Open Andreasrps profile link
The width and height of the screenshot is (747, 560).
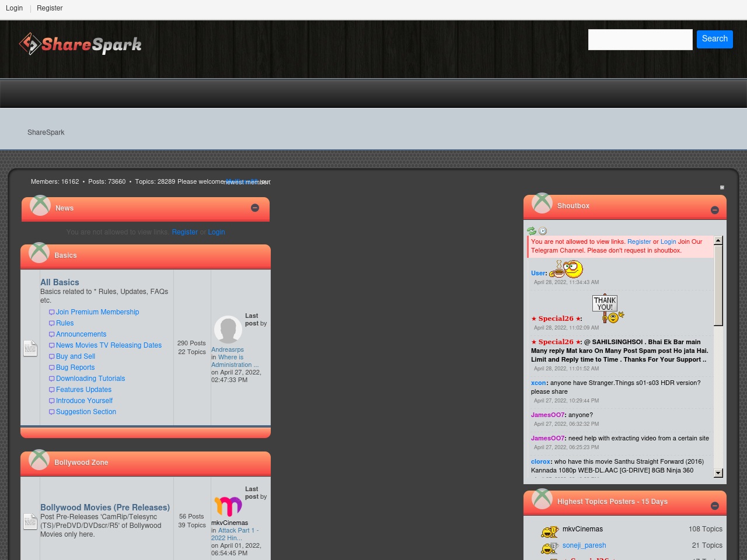[x=228, y=349]
